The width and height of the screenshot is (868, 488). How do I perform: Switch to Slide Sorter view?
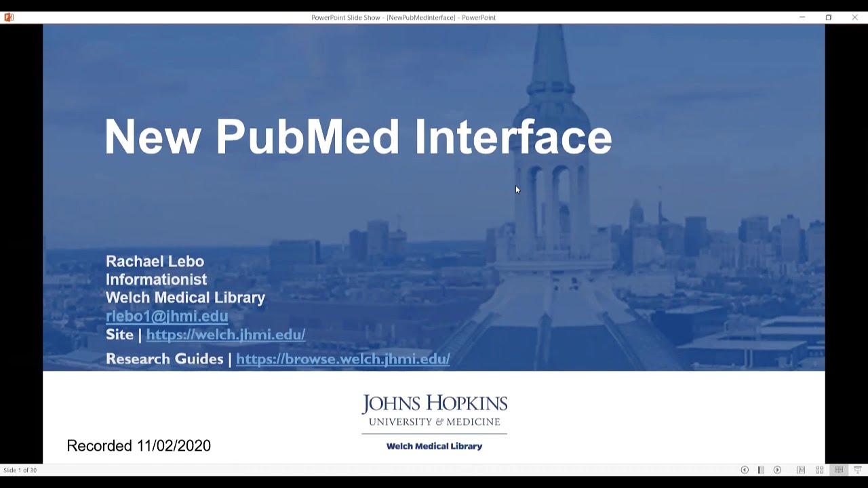[820, 470]
